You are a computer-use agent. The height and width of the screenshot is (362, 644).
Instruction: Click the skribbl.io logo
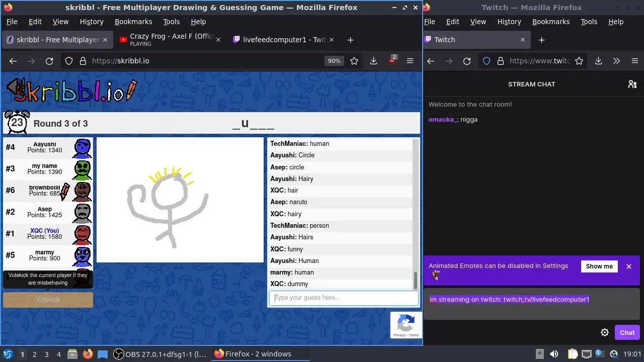pyautogui.click(x=71, y=90)
